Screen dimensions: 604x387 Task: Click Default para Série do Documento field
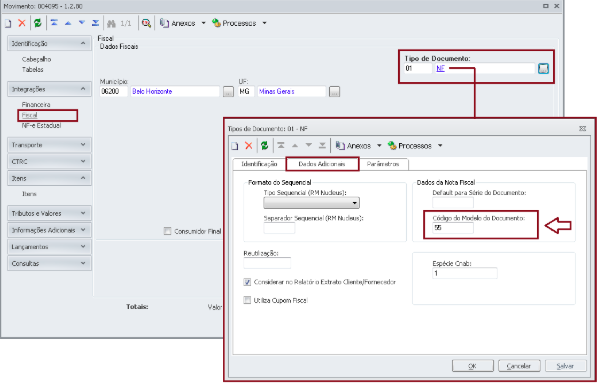click(x=453, y=203)
